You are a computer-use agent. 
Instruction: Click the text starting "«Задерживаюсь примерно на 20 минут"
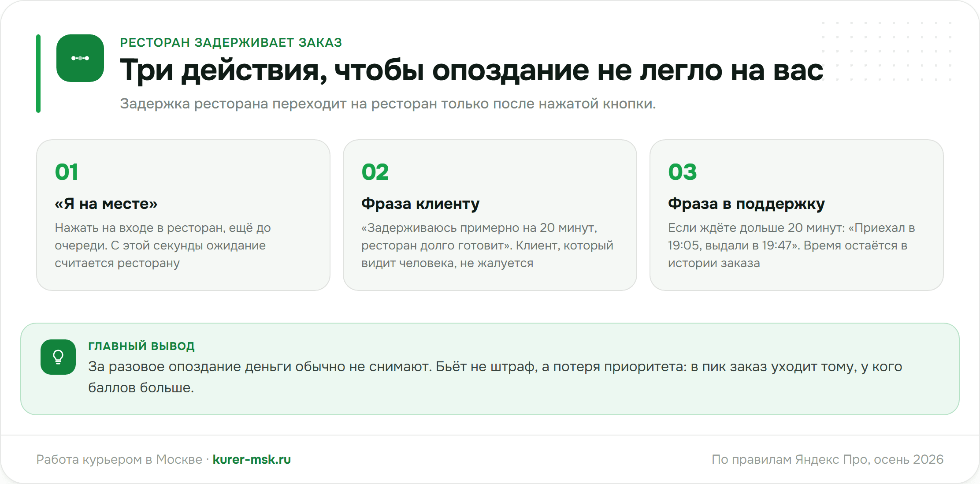click(487, 245)
